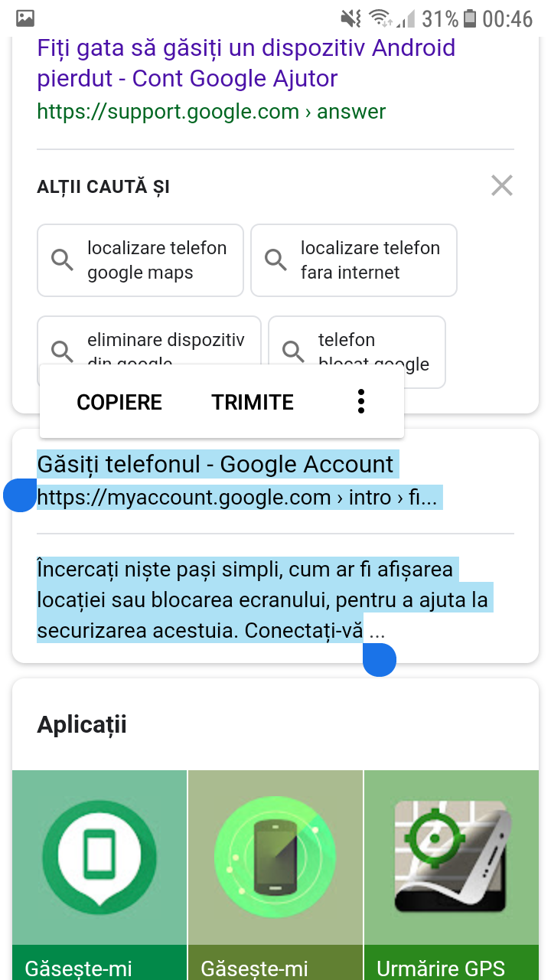Image resolution: width=551 pixels, height=980 pixels.
Task: Tap the left blue text selection handle
Action: 20,495
